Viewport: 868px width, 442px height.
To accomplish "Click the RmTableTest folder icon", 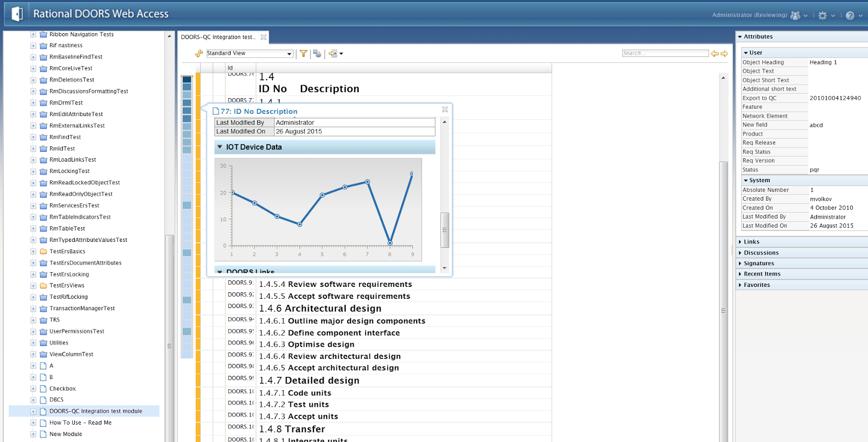I will pos(43,229).
